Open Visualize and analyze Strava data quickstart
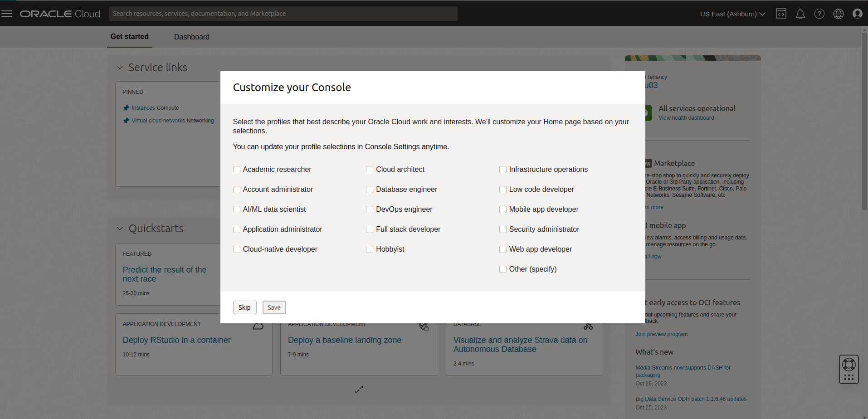 tap(520, 345)
